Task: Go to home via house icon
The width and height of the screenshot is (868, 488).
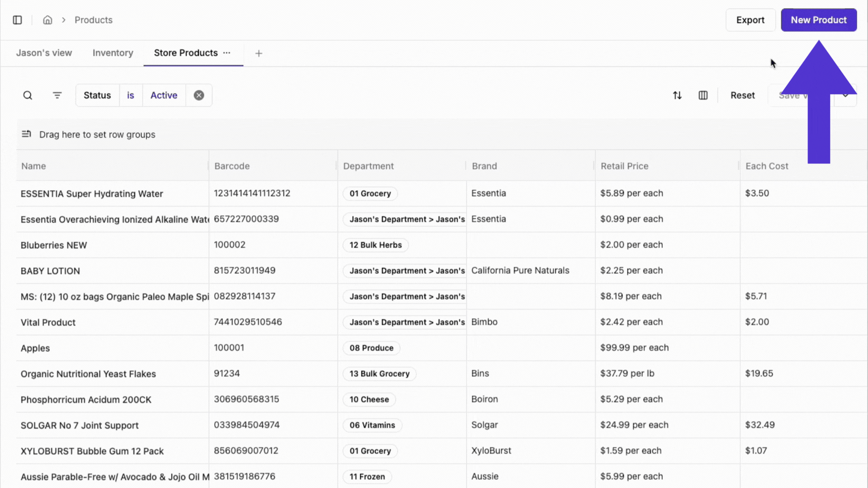Action: [47, 20]
